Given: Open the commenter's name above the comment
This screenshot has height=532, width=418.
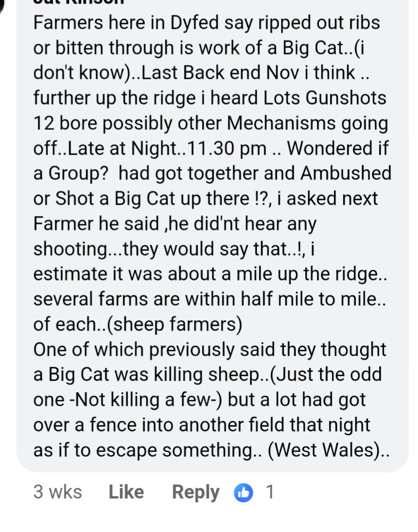Looking at the screenshot, I should (x=79, y=2).
